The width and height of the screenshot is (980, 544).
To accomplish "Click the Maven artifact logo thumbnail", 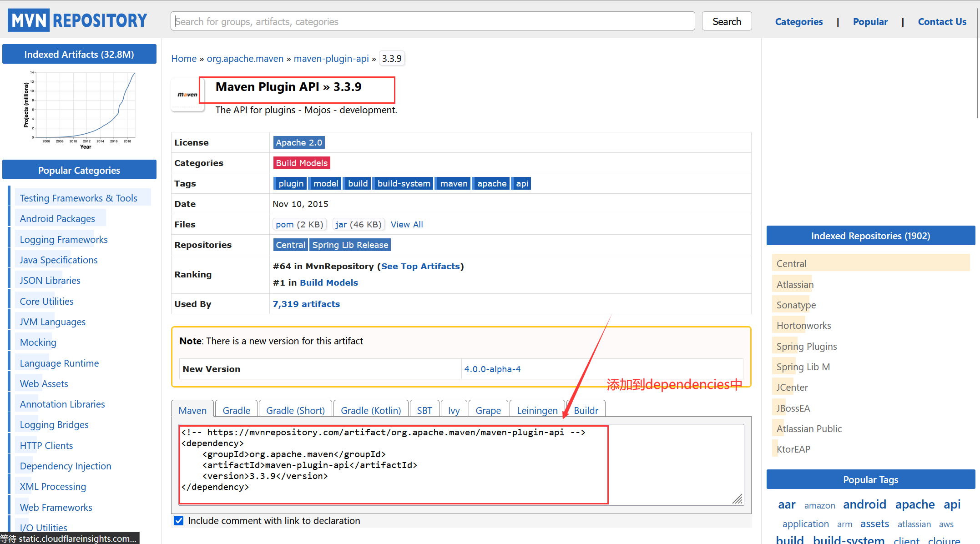I will tap(187, 95).
